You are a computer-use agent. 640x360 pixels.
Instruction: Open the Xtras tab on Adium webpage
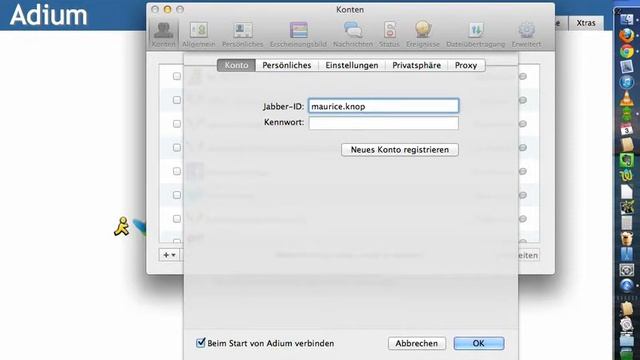[x=586, y=23]
